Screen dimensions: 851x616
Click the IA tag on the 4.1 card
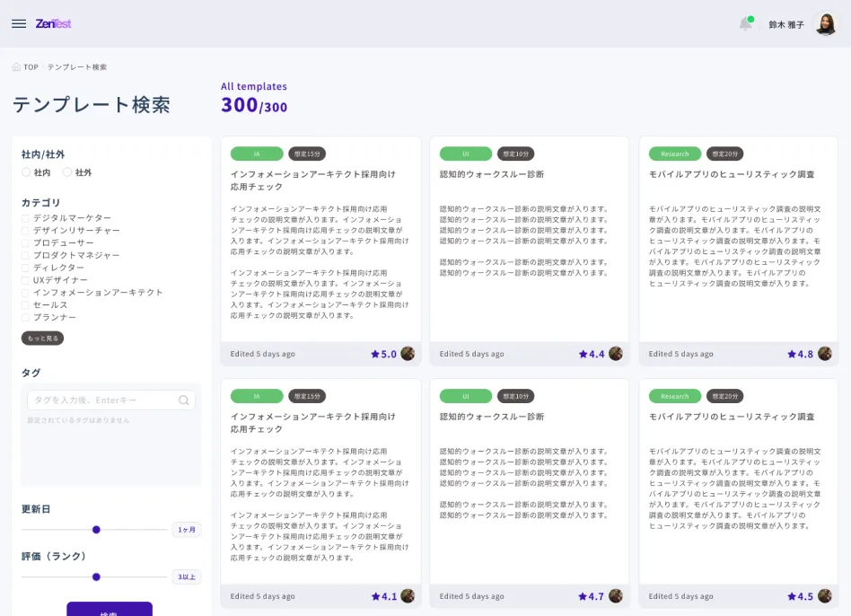pos(257,396)
